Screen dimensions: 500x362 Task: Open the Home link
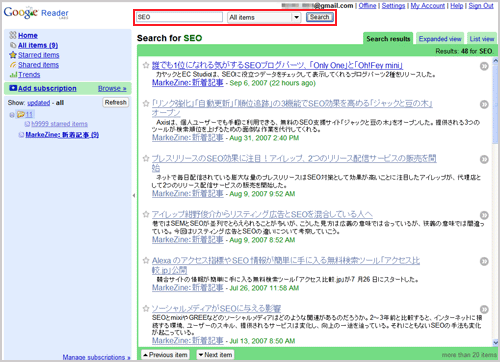(28, 35)
